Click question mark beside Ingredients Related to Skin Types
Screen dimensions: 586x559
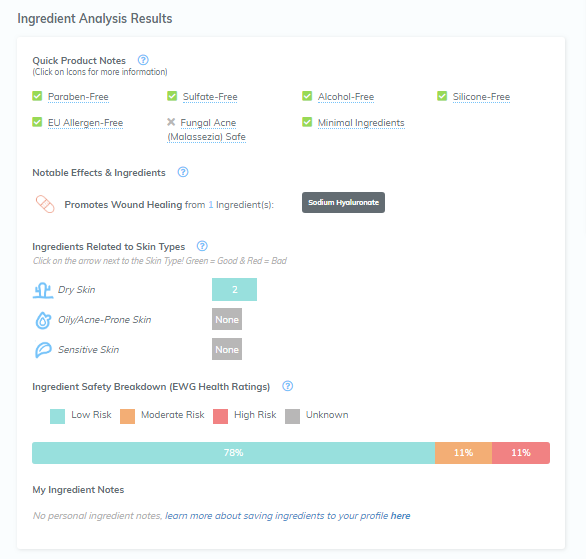pos(202,246)
